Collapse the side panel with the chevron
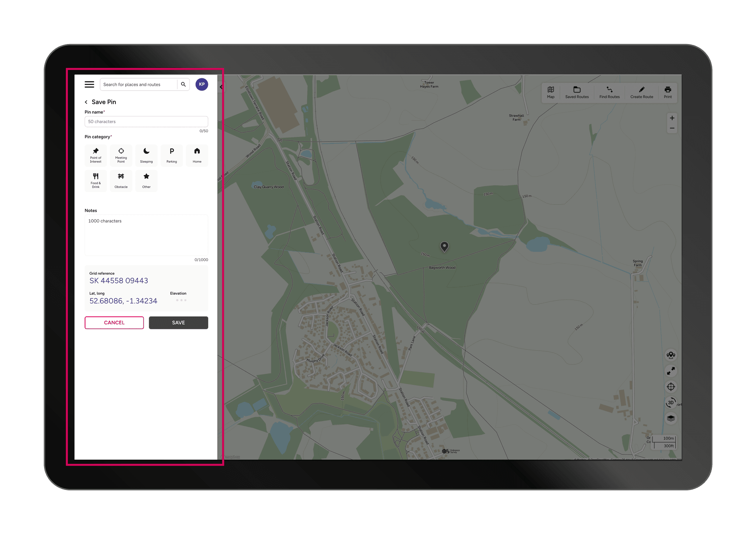Screen dimensions: 756x534 coord(221,87)
